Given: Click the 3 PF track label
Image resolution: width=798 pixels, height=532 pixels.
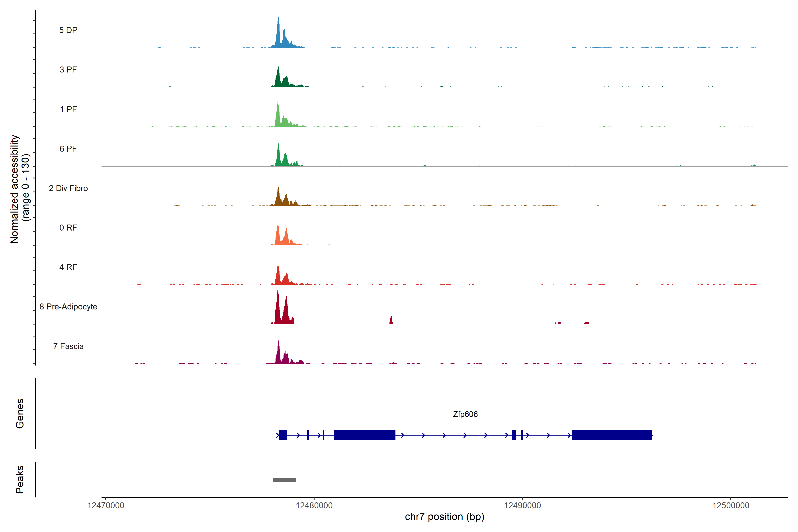Looking at the screenshot, I should point(68,70).
